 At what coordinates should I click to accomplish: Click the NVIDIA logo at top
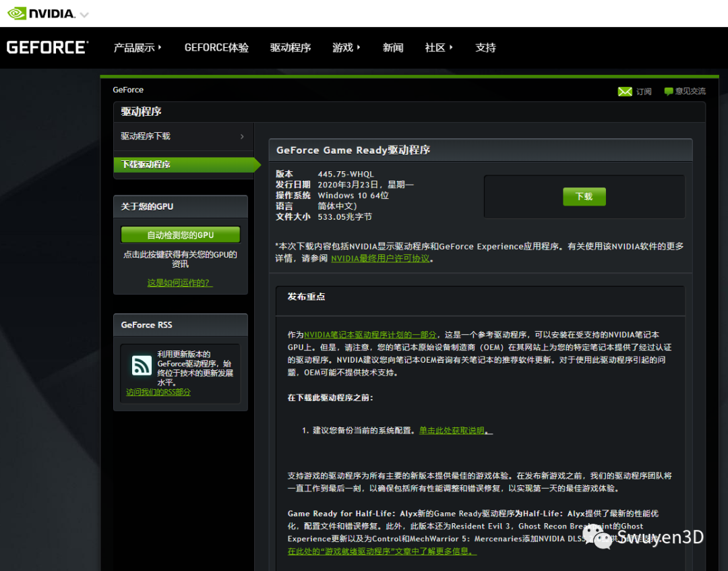pyautogui.click(x=41, y=13)
